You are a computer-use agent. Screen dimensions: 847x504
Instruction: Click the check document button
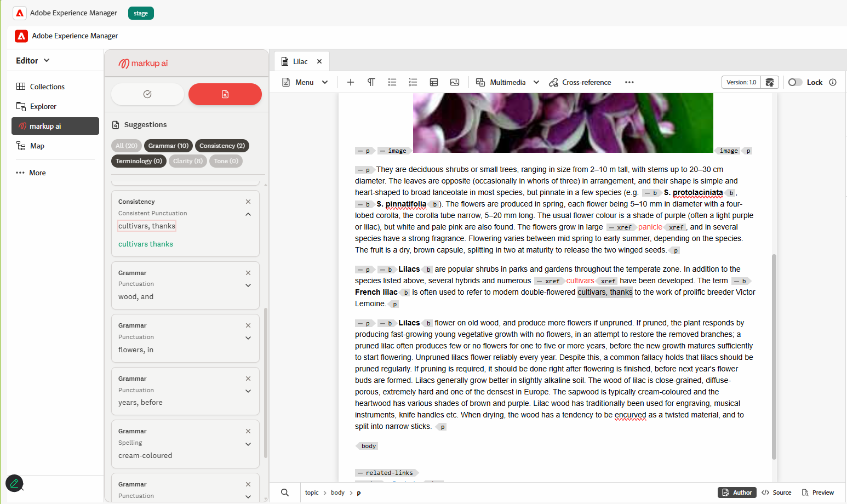147,94
